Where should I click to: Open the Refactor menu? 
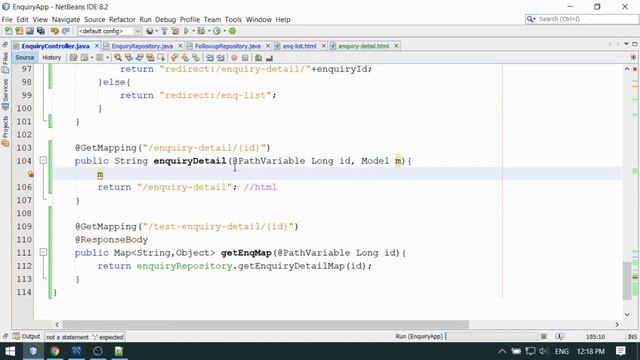click(122, 20)
